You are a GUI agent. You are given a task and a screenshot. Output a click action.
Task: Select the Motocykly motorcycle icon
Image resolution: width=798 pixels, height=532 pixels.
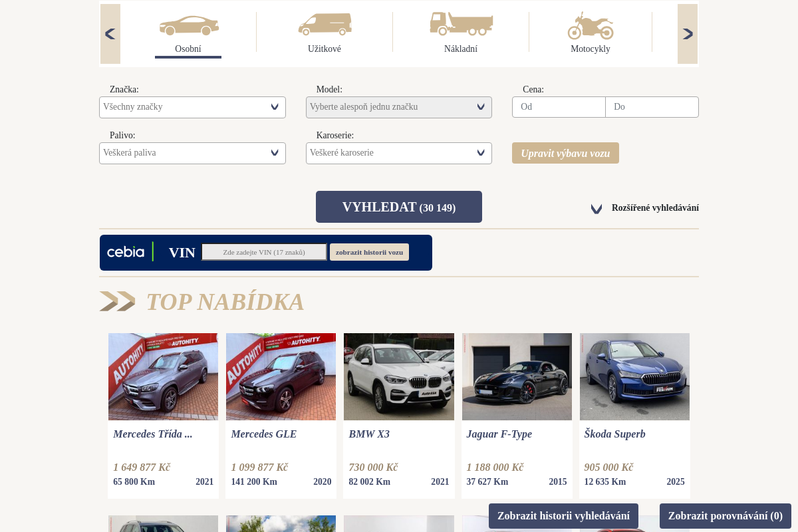(591, 25)
